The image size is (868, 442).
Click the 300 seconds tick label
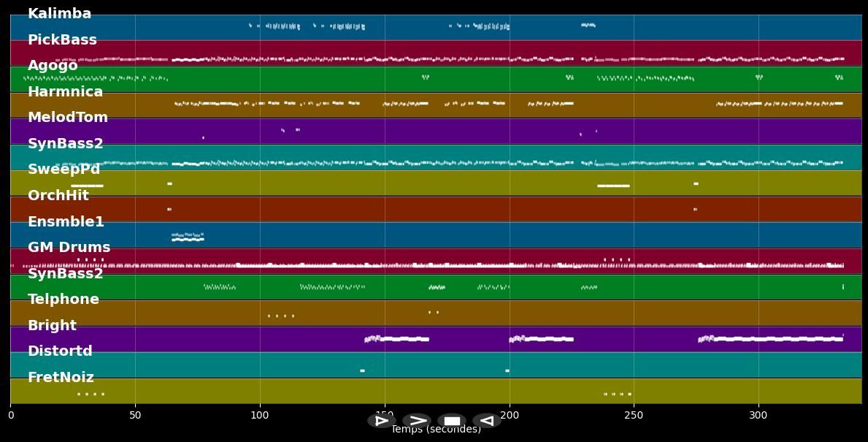pyautogui.click(x=758, y=416)
